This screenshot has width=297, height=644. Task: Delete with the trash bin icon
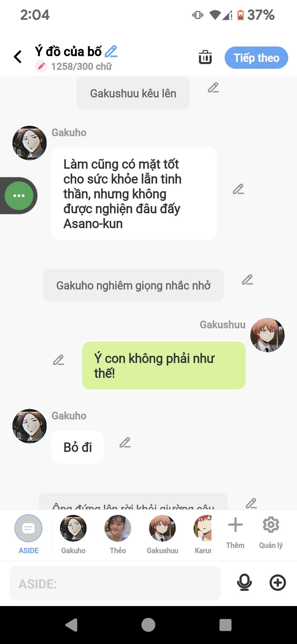(x=205, y=57)
